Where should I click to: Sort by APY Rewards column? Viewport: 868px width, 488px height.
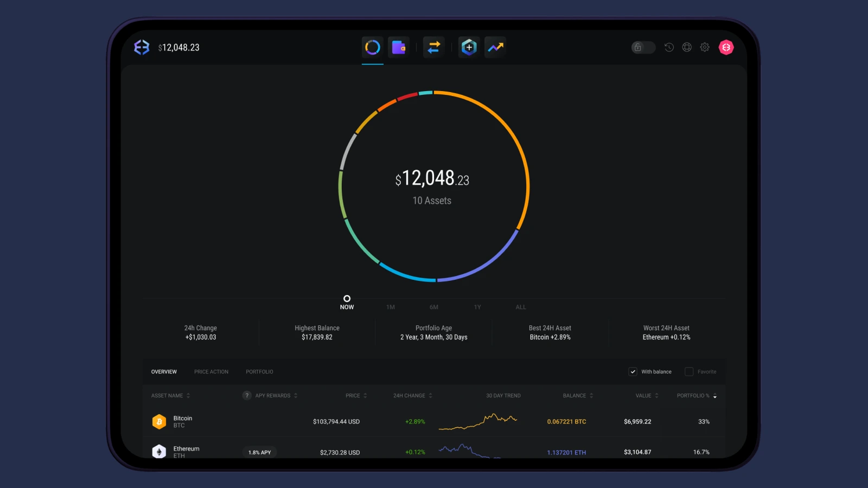(276, 396)
